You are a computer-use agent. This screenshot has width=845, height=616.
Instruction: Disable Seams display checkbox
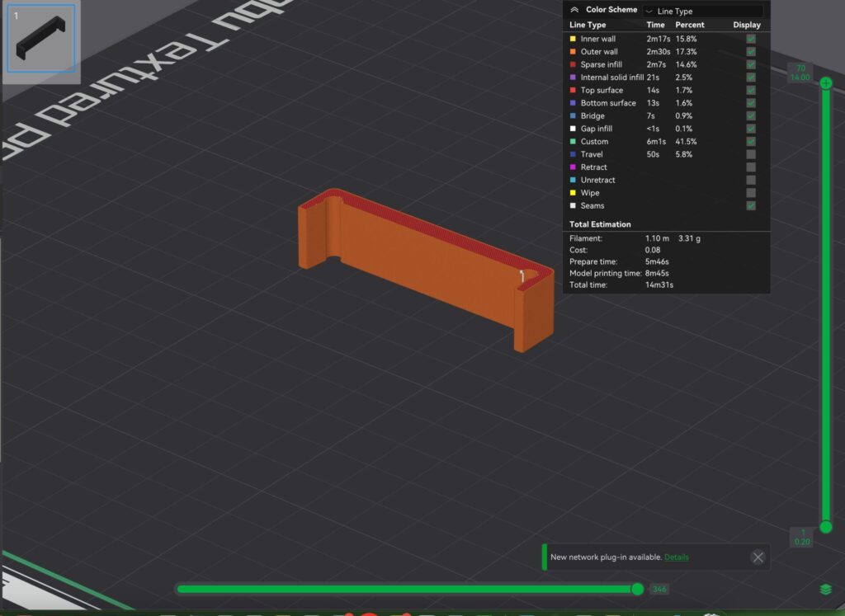pyautogui.click(x=751, y=206)
